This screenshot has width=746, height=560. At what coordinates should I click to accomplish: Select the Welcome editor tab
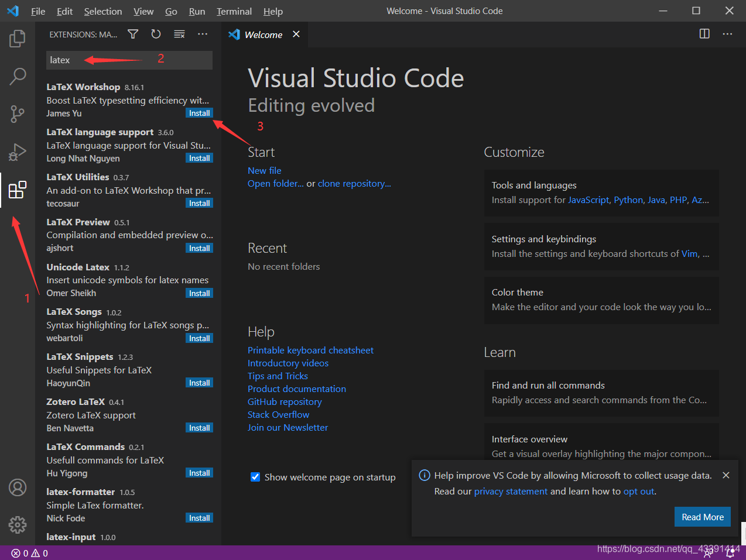click(x=264, y=35)
